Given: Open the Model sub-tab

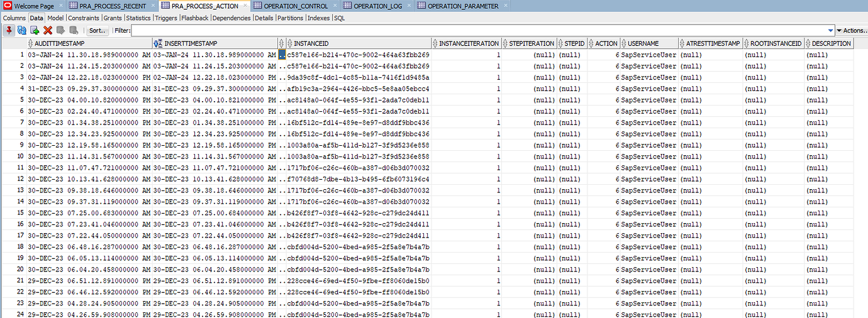Looking at the screenshot, I should (x=55, y=18).
